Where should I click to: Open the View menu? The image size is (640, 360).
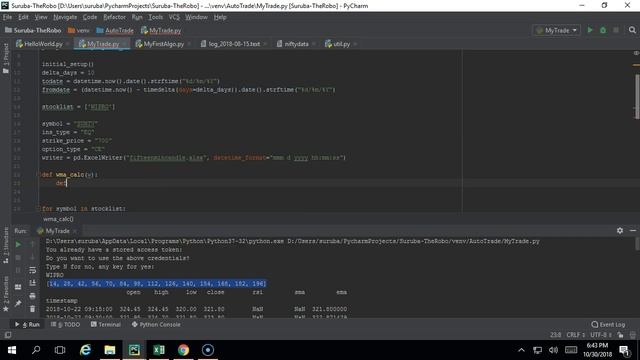(x=41, y=17)
